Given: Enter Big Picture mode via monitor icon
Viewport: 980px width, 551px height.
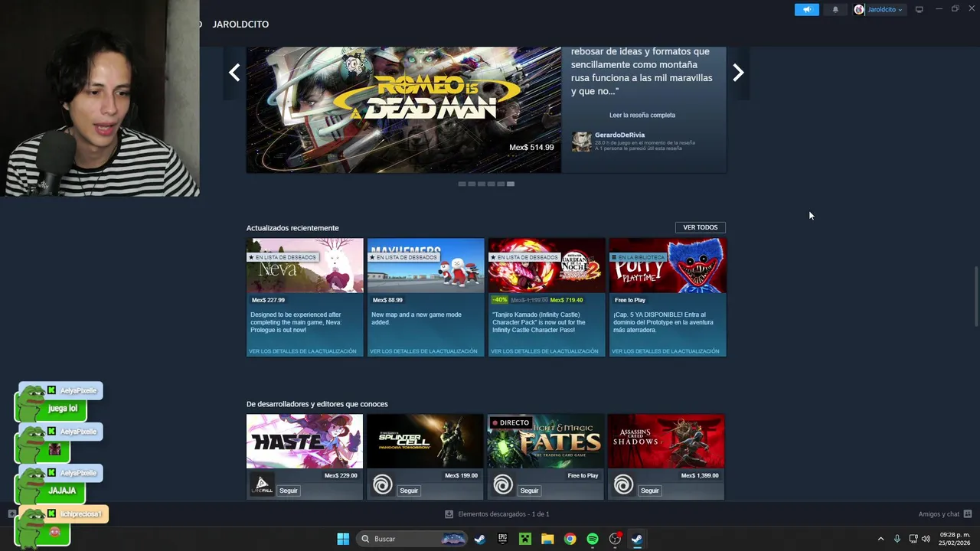Looking at the screenshot, I should pos(919,9).
